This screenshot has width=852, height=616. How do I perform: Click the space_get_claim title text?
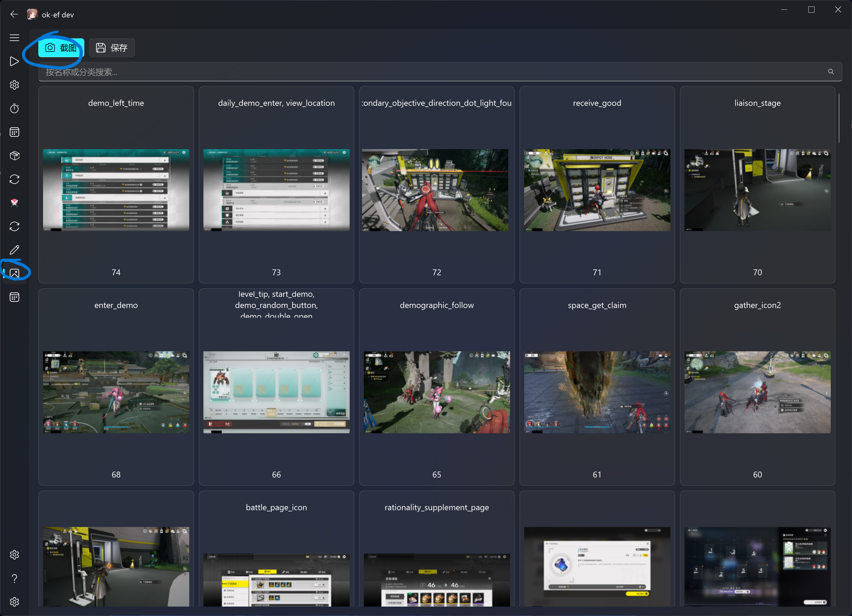coord(597,305)
